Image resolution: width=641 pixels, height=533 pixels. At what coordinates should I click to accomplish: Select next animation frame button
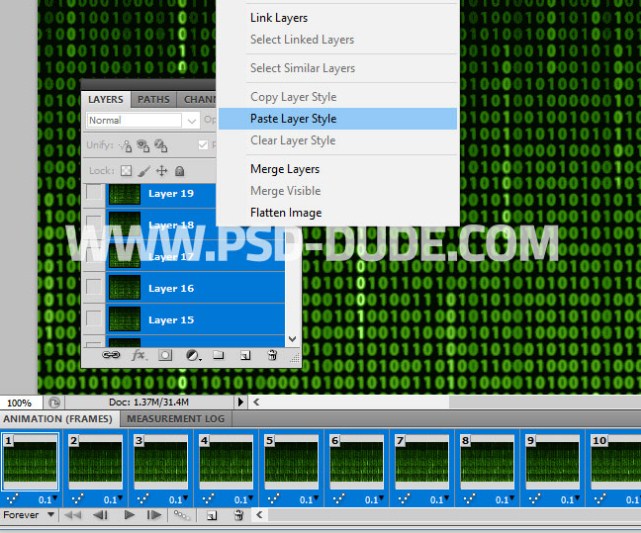click(x=154, y=515)
